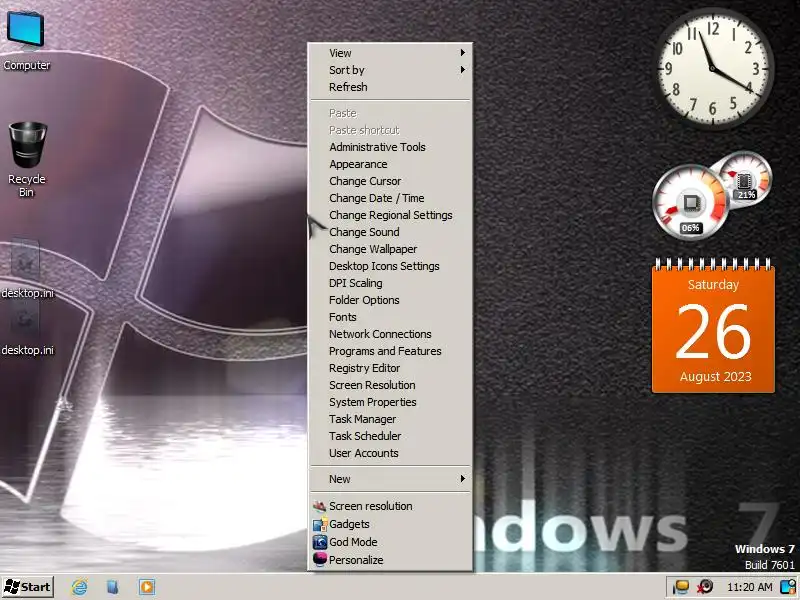Launch Task Manager from the menu
This screenshot has width=800, height=600.
click(x=391, y=419)
